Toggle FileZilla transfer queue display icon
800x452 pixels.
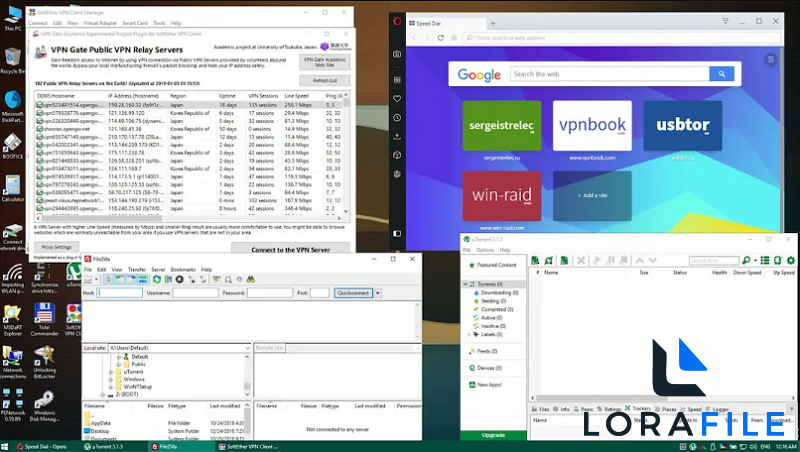tap(142, 280)
